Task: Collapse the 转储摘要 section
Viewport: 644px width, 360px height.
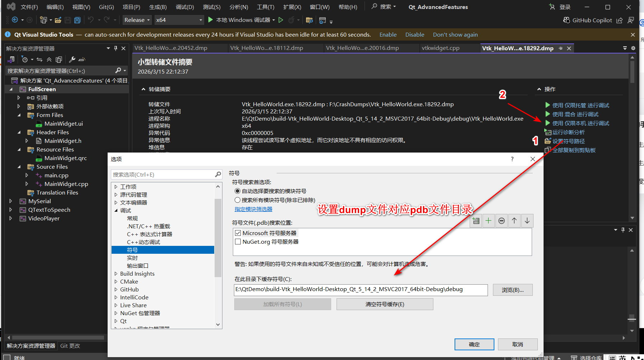Action: coord(144,89)
